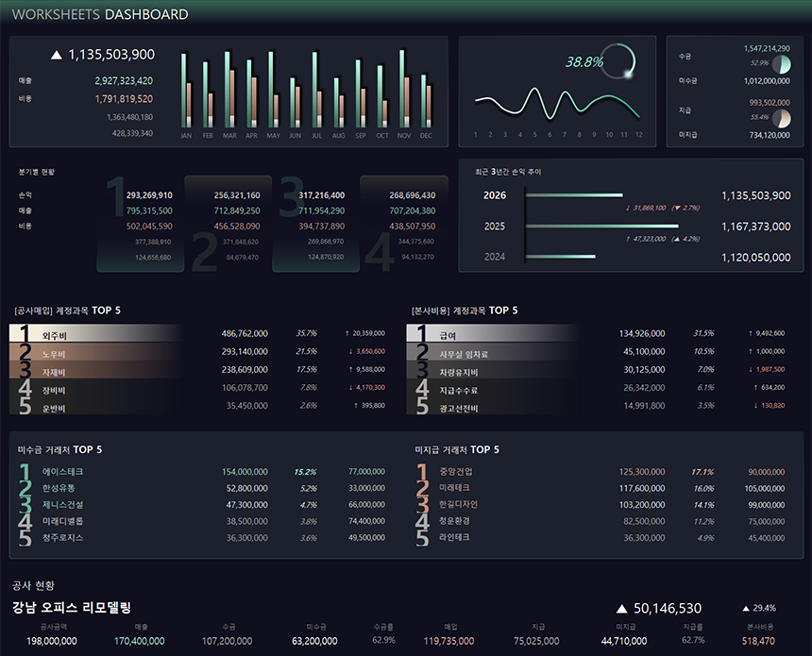Click the 공사금액 value 198,000,000
Viewport: 812px width, 656px height.
tap(52, 641)
